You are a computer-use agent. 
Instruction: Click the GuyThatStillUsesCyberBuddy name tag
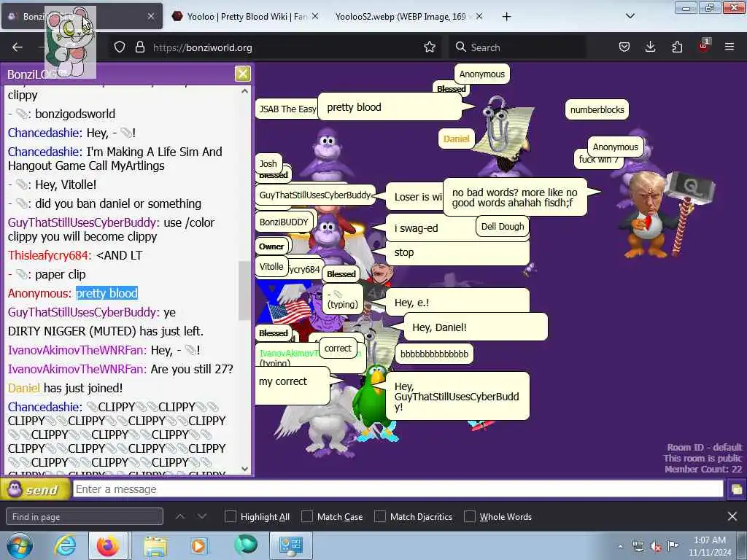click(x=314, y=195)
